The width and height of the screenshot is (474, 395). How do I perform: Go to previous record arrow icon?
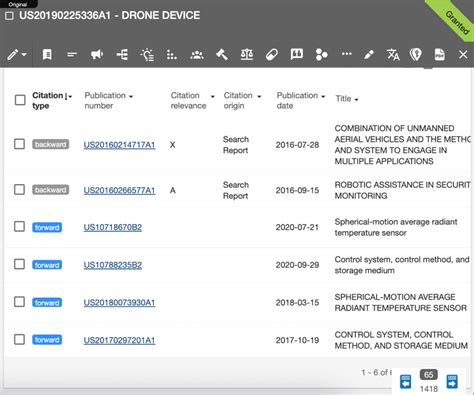406,381
